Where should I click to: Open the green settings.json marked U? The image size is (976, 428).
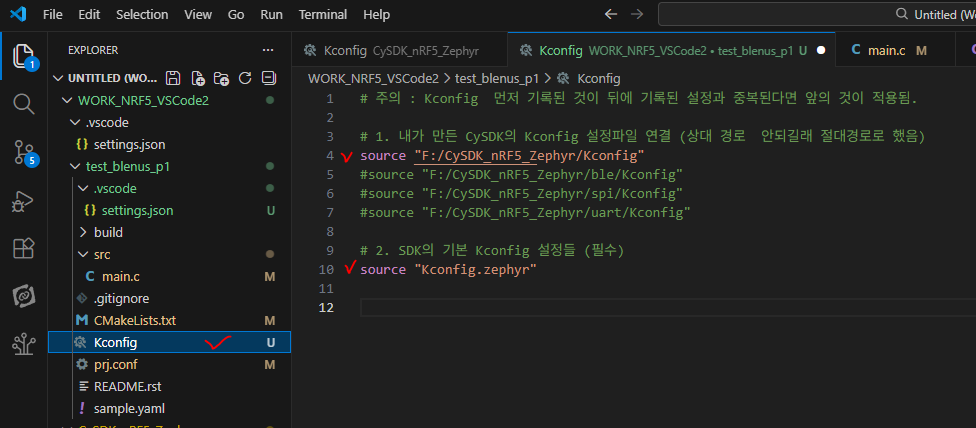138,211
